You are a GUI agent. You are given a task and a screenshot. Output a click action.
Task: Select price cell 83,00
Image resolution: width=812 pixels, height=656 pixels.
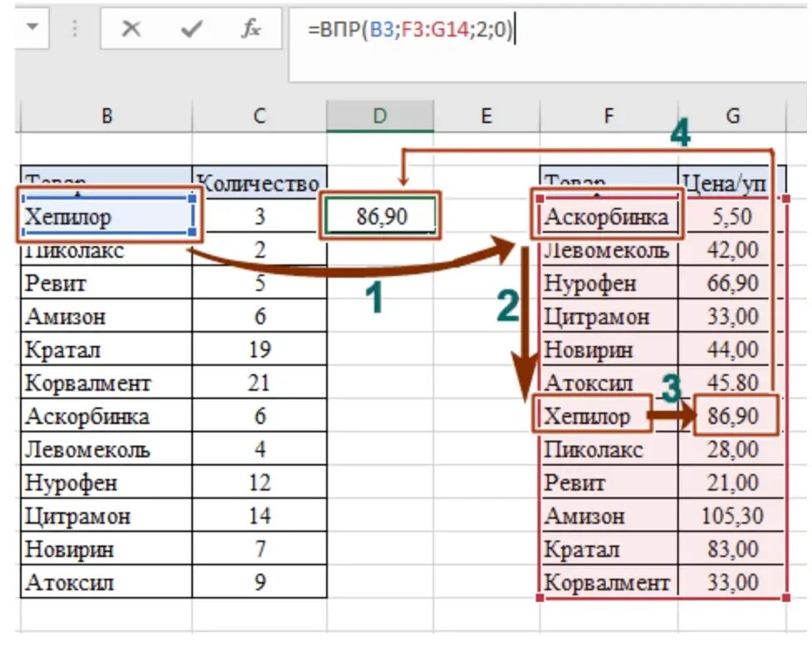pos(731,549)
